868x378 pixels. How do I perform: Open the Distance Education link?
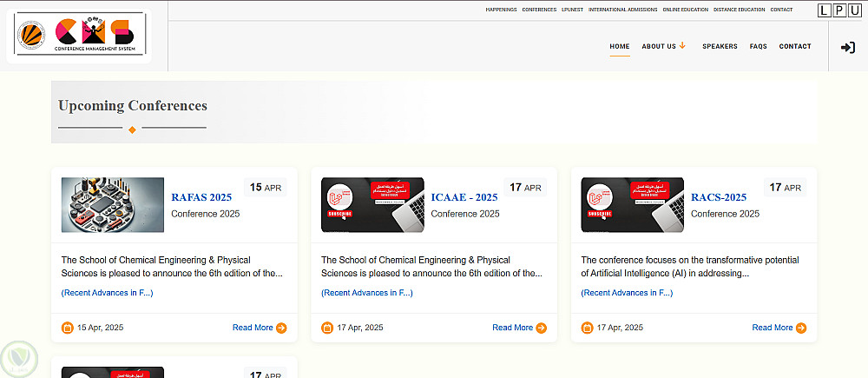(739, 10)
